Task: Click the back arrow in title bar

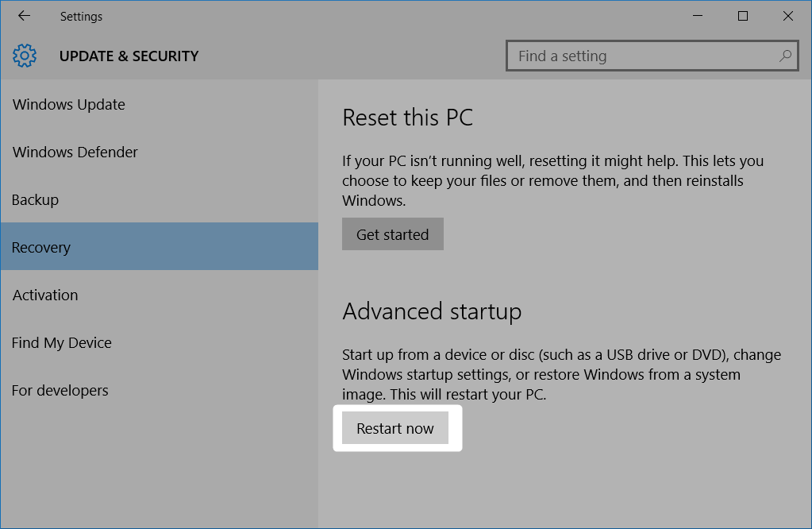Action: tap(24, 16)
